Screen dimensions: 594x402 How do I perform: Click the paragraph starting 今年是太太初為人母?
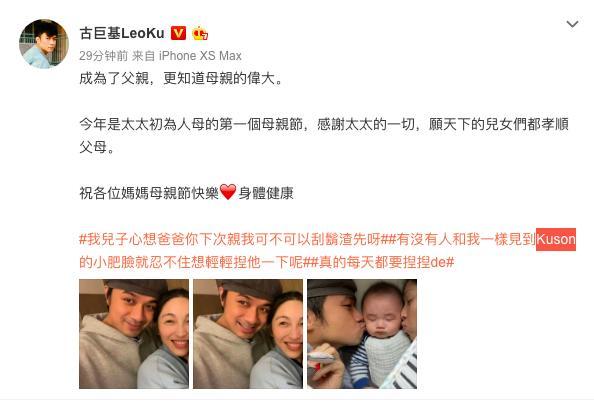324,136
